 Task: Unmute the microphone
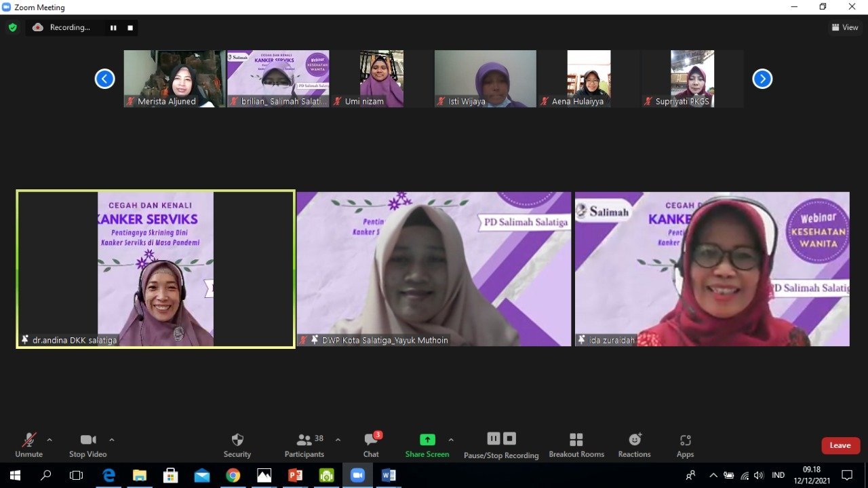click(x=28, y=445)
